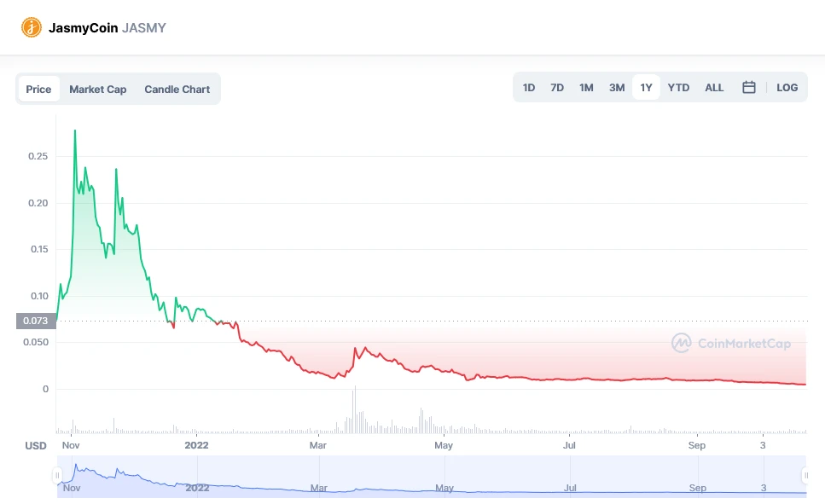Click the 0.15 y-axis label
Viewport: 825px width, 504px height.
[x=39, y=249]
